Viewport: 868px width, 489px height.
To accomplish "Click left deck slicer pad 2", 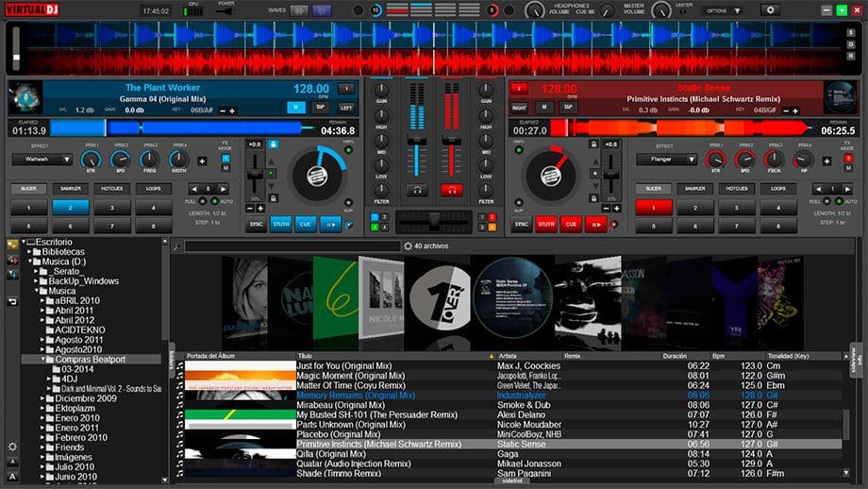I will coord(71,208).
